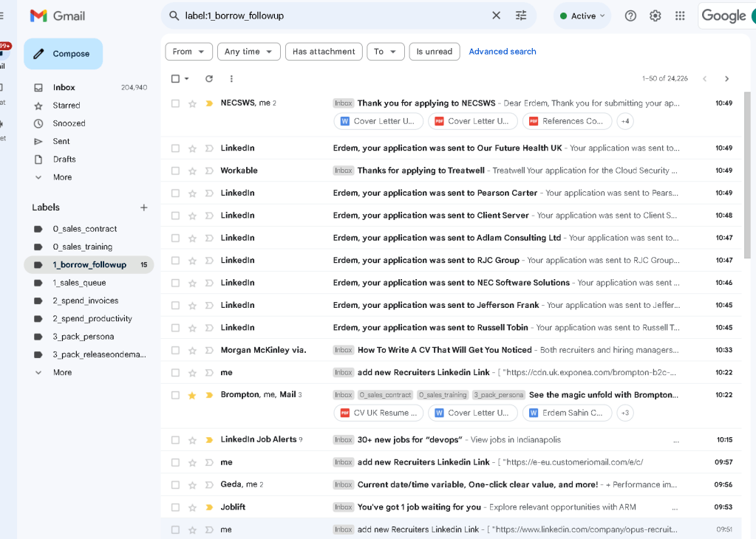
Task: Open search options filter icon
Action: coord(521,16)
